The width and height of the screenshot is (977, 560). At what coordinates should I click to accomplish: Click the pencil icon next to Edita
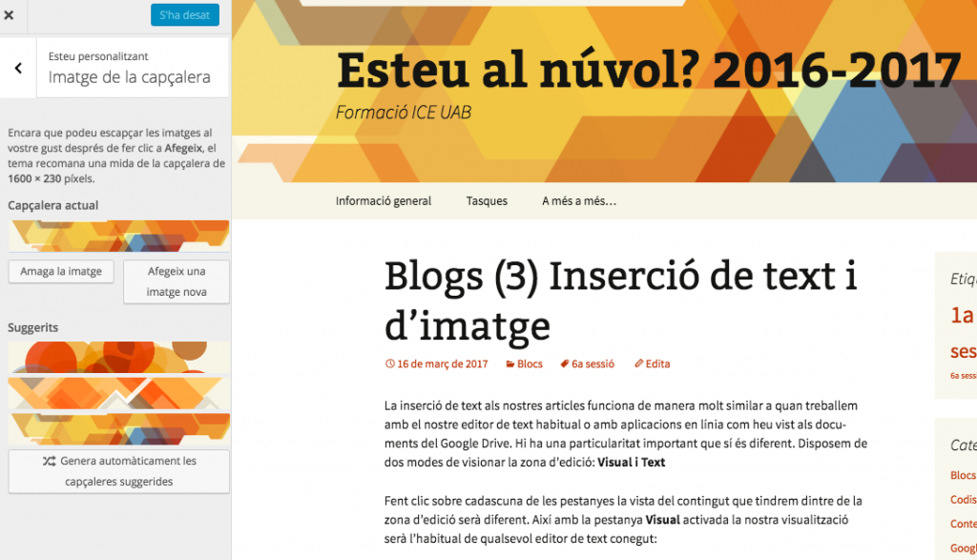(637, 363)
